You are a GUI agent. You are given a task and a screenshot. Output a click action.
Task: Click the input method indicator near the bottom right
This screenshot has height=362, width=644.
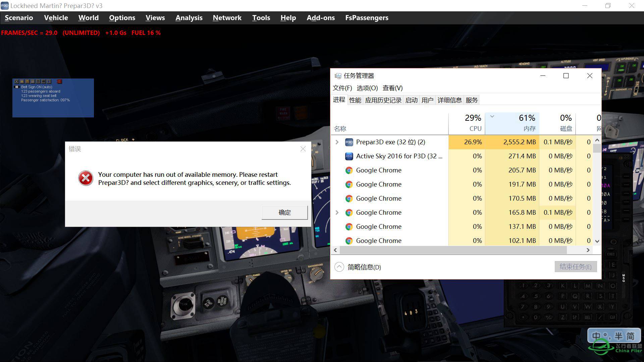pyautogui.click(x=613, y=336)
